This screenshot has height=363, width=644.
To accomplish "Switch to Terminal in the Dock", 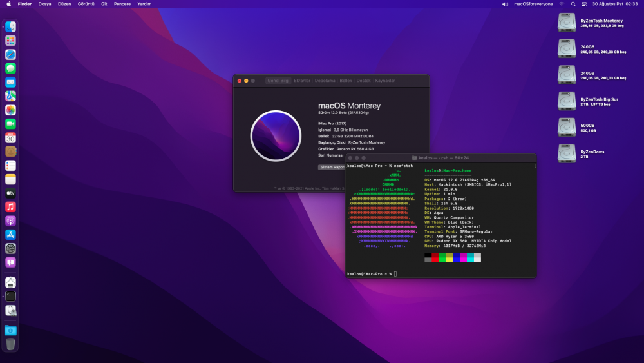I will click(x=11, y=297).
